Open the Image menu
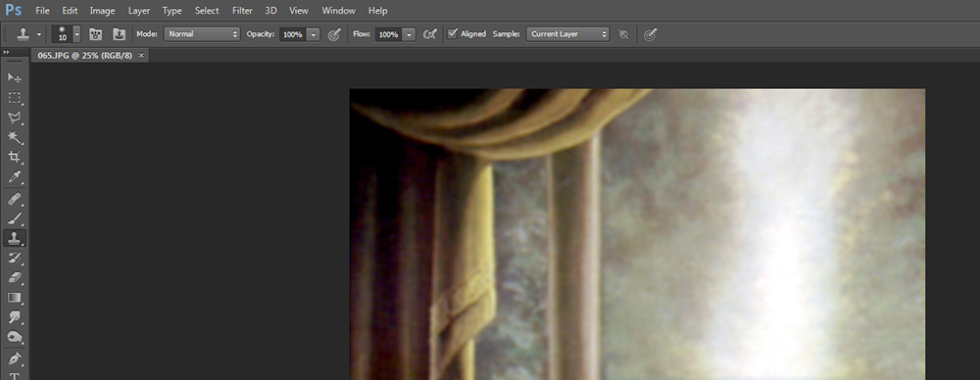This screenshot has height=380, width=980. (103, 11)
